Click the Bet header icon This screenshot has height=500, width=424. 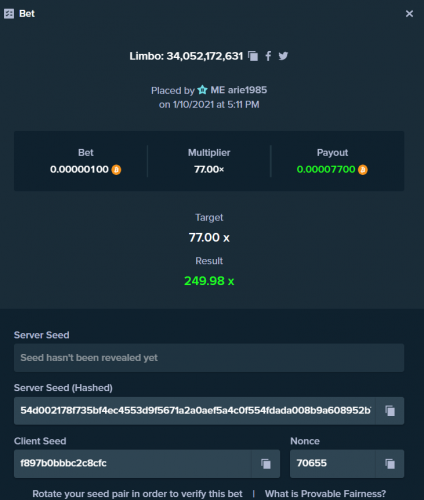pos(9,14)
